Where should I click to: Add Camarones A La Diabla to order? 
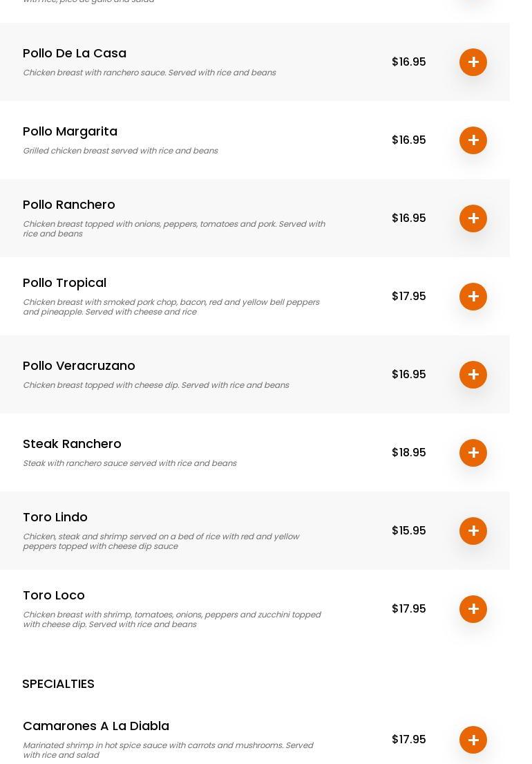pyautogui.click(x=473, y=740)
